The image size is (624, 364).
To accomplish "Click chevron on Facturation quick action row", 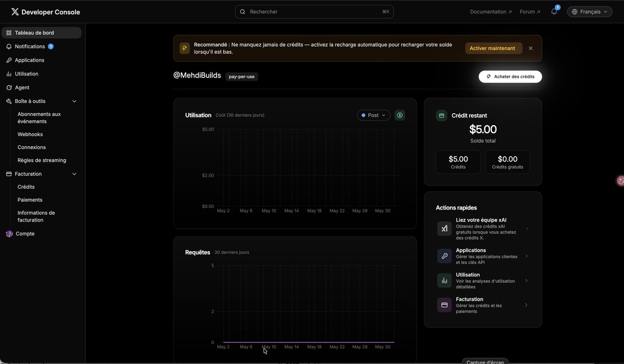I will 527,305.
